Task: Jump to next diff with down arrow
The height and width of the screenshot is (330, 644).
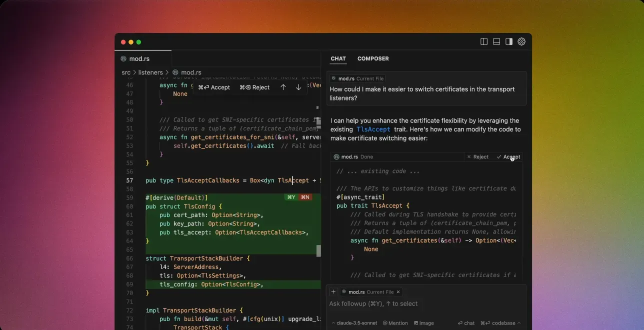Action: pos(298,87)
